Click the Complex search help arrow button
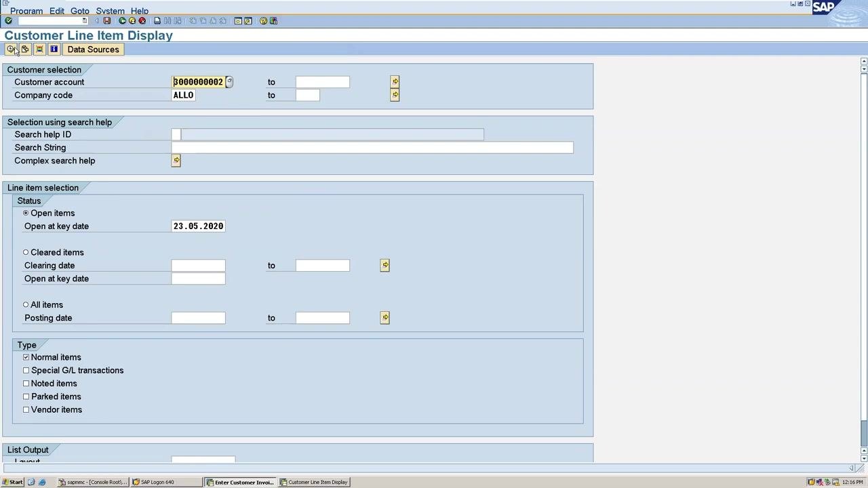Viewport: 868px width, 488px height. [x=176, y=161]
